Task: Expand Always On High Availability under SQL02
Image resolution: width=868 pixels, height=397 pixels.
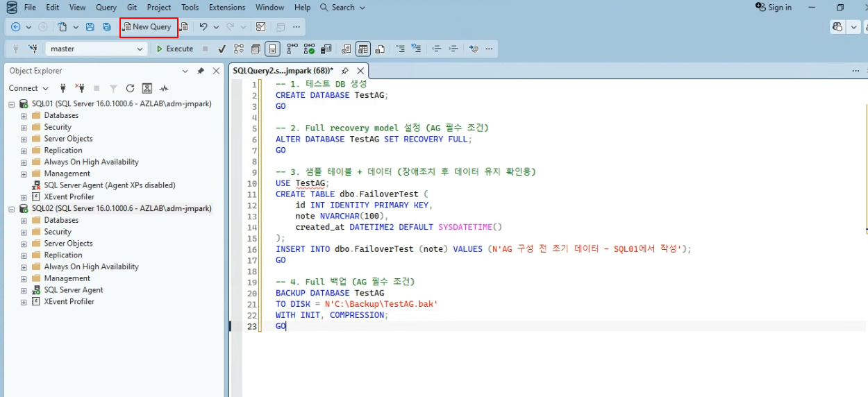Action: (24, 267)
